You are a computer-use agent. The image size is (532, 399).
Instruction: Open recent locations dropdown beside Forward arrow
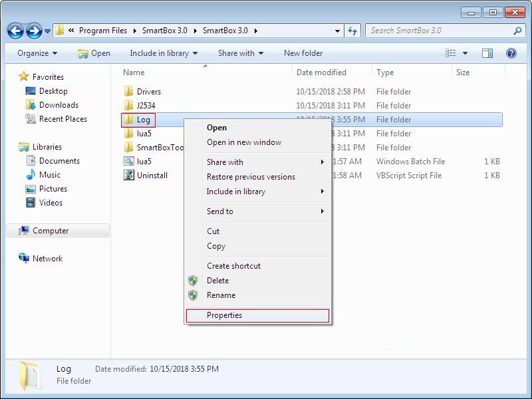(47, 31)
